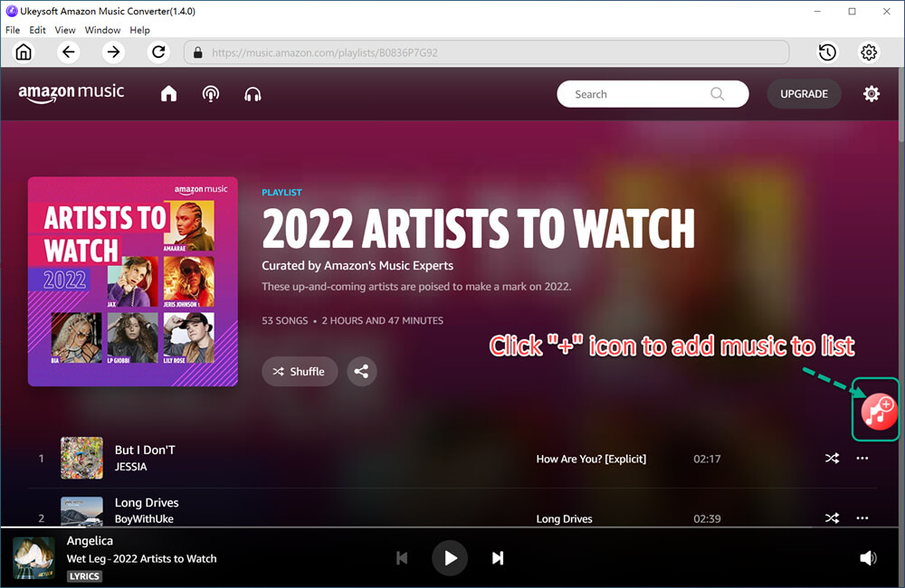Minimize the Ukeysoft window

pyautogui.click(x=817, y=11)
